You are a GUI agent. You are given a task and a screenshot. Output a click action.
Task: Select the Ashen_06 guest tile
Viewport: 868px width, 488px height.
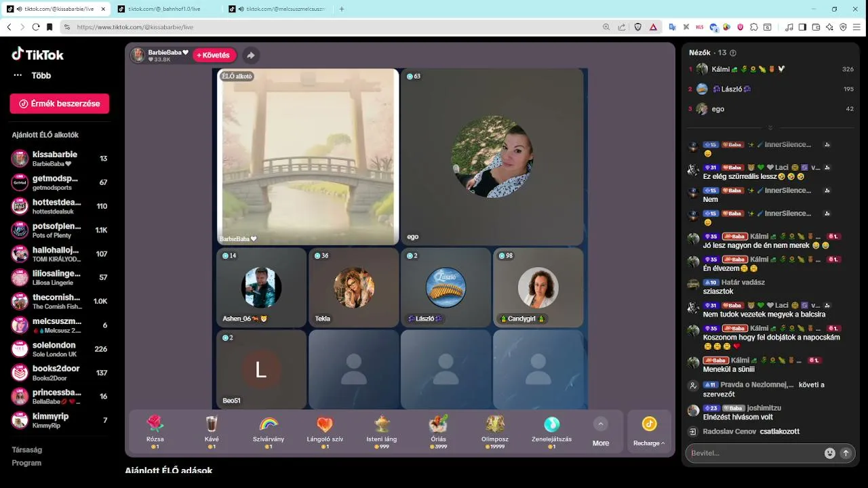pyautogui.click(x=261, y=287)
